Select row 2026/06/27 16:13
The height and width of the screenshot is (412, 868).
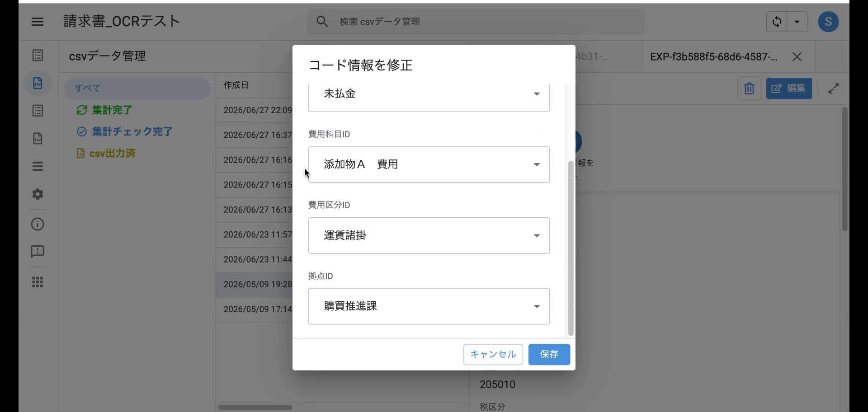pos(255,210)
